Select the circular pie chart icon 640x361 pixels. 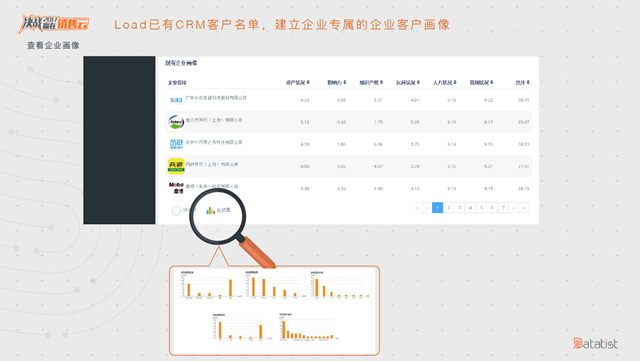176,210
